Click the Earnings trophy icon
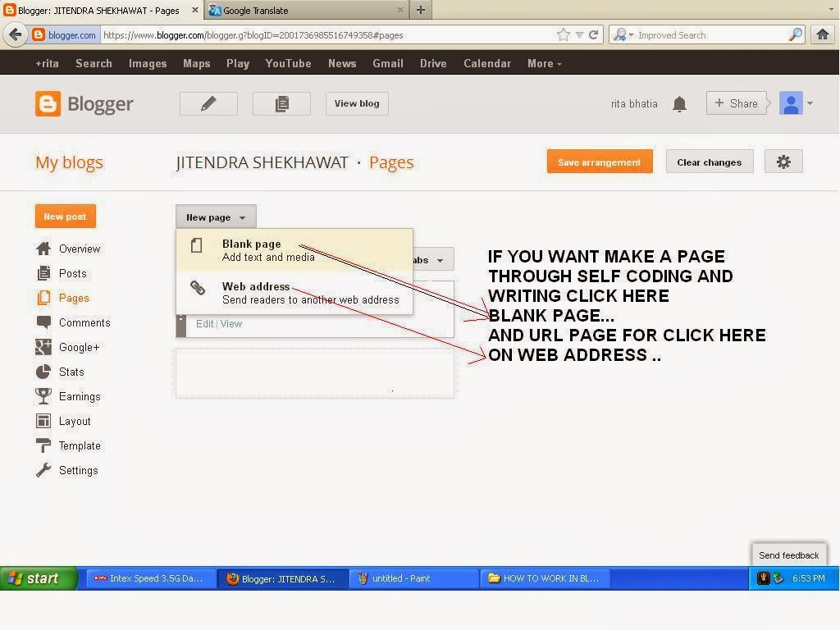 pyautogui.click(x=43, y=396)
